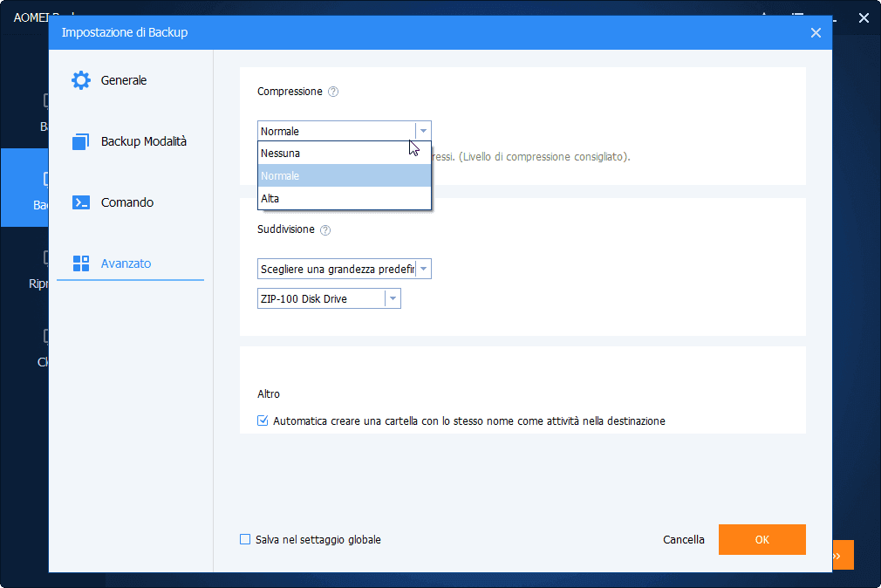This screenshot has width=881, height=588.
Task: Click the Compressione label text
Action: point(290,92)
